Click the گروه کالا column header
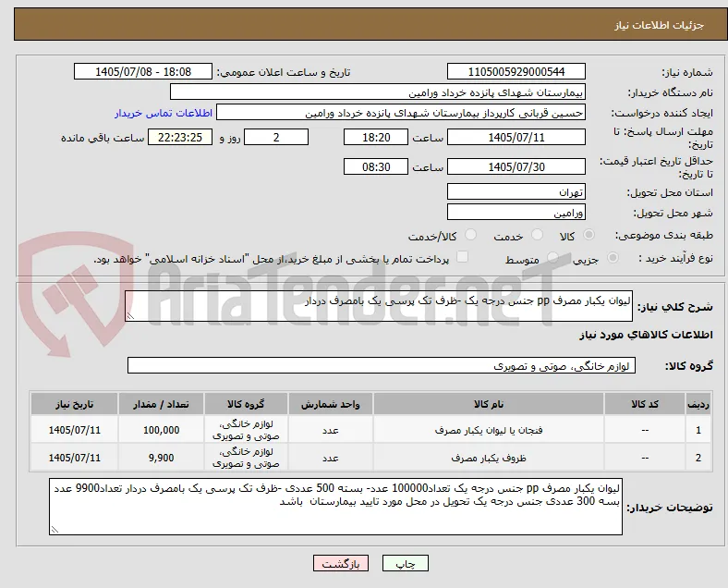Screen dimensions: 728x588 (246, 404)
